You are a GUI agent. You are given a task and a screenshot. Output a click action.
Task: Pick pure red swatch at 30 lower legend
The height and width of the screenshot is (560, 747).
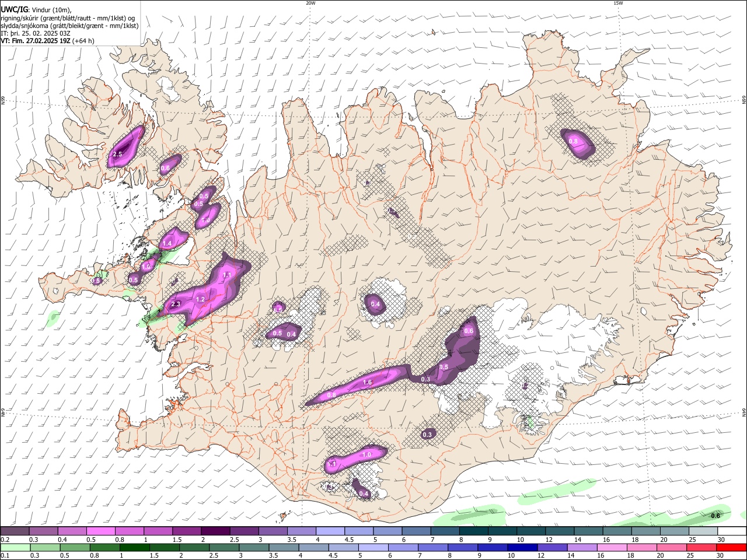pyautogui.click(x=731, y=547)
